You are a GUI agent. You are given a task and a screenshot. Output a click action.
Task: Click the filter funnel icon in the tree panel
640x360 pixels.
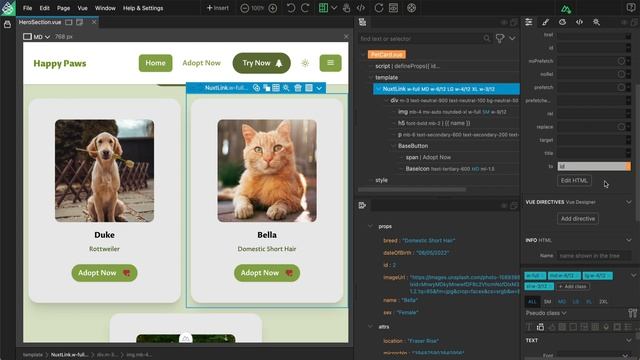pyautogui.click(x=500, y=38)
